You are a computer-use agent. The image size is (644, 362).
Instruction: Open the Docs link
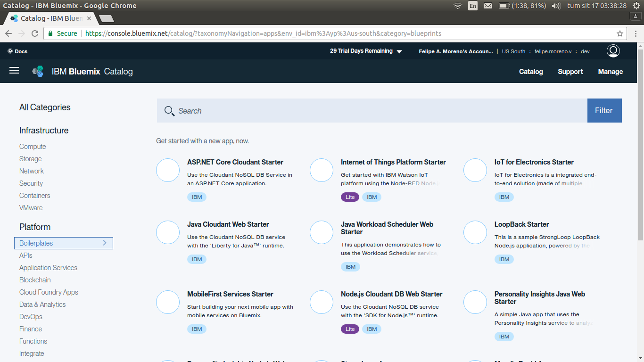(x=18, y=51)
